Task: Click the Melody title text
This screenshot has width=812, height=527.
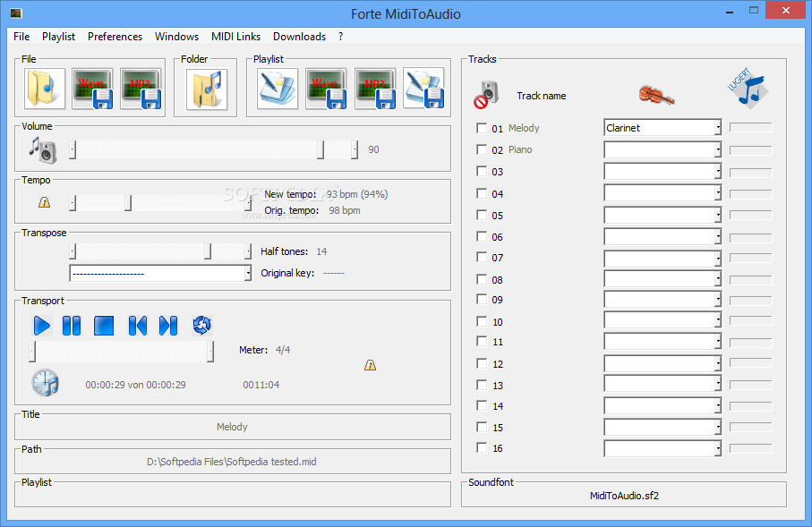Action: coord(232,427)
